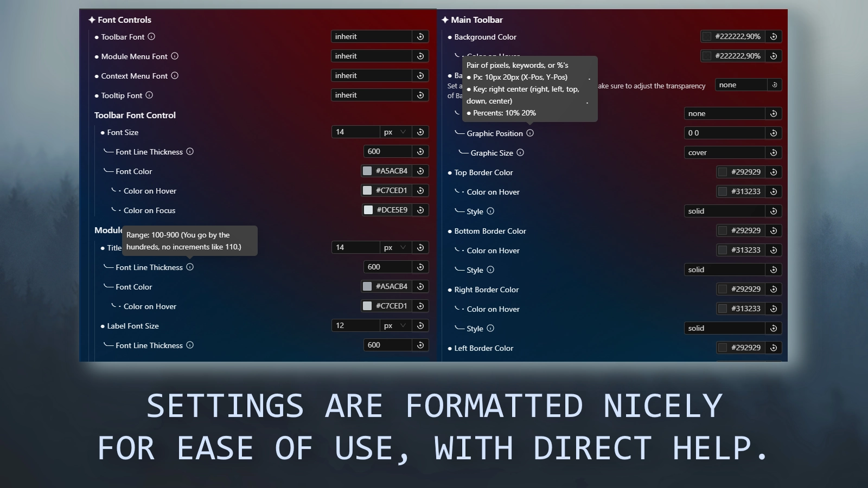Open Style info under Bottom Border Color
868x488 pixels.
coord(490,270)
